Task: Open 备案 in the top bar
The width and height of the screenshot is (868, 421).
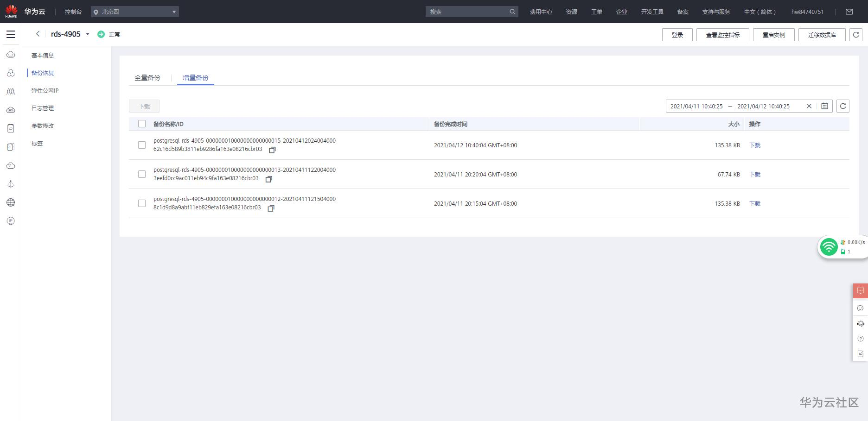Action: click(x=683, y=12)
